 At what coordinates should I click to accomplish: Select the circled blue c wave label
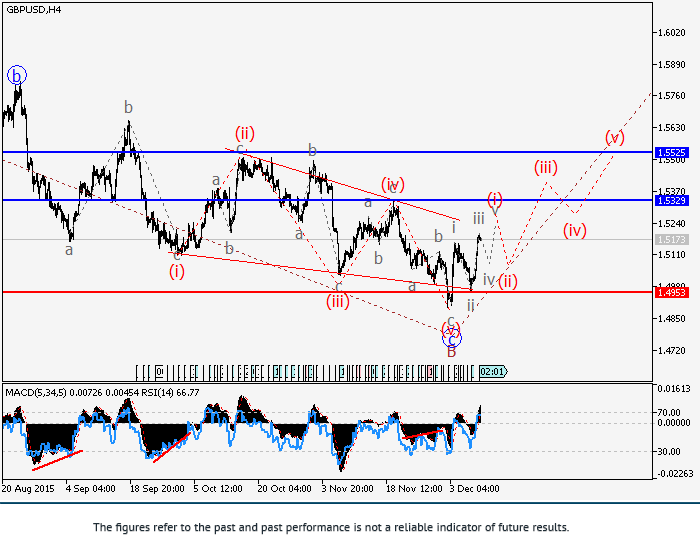452,339
